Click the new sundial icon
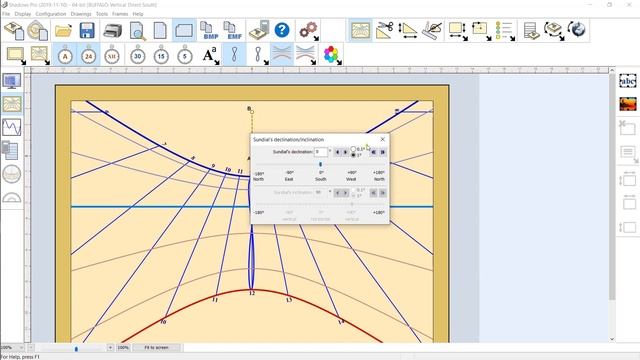The height and width of the screenshot is (360, 640). 14,31
